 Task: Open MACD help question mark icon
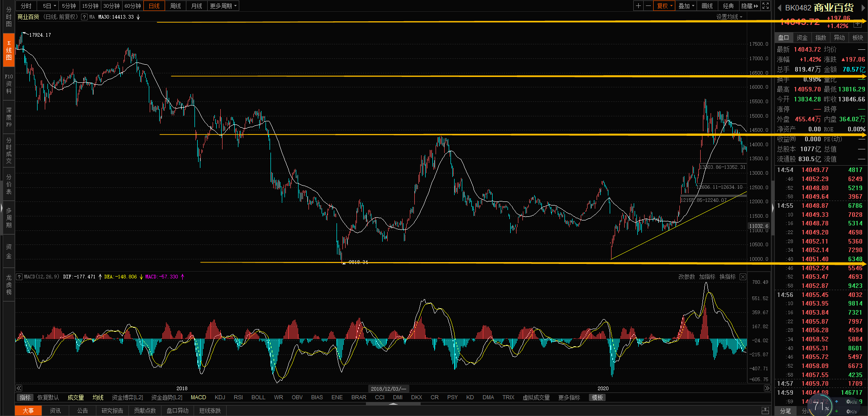click(x=19, y=277)
